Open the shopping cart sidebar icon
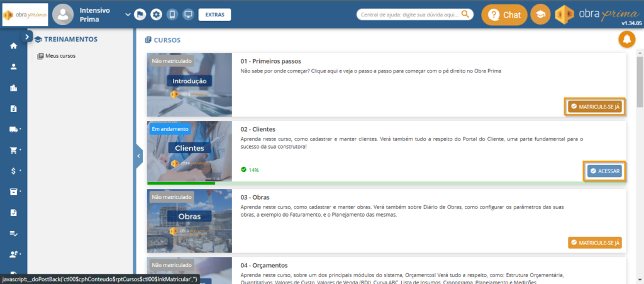This screenshot has height=284, width=644. [x=14, y=150]
